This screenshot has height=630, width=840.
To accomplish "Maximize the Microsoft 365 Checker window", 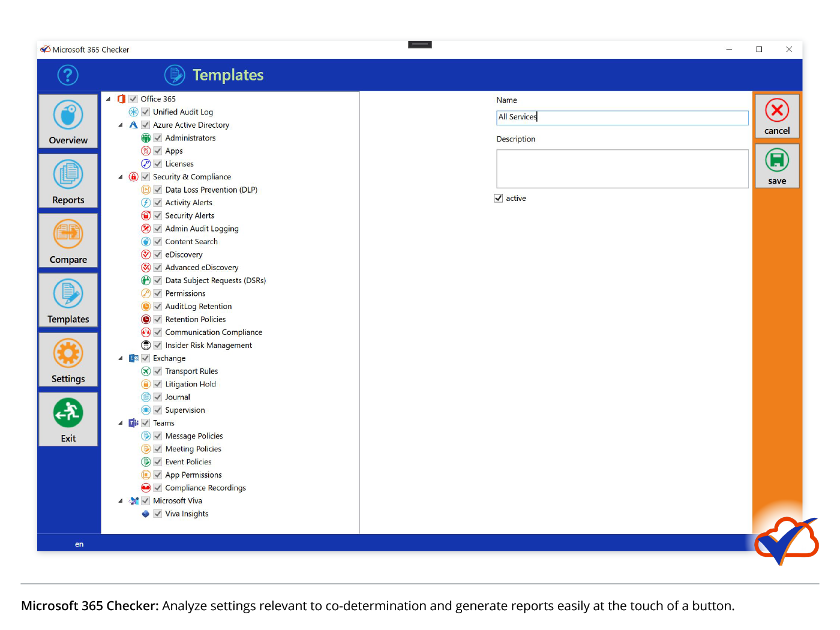I will [759, 50].
